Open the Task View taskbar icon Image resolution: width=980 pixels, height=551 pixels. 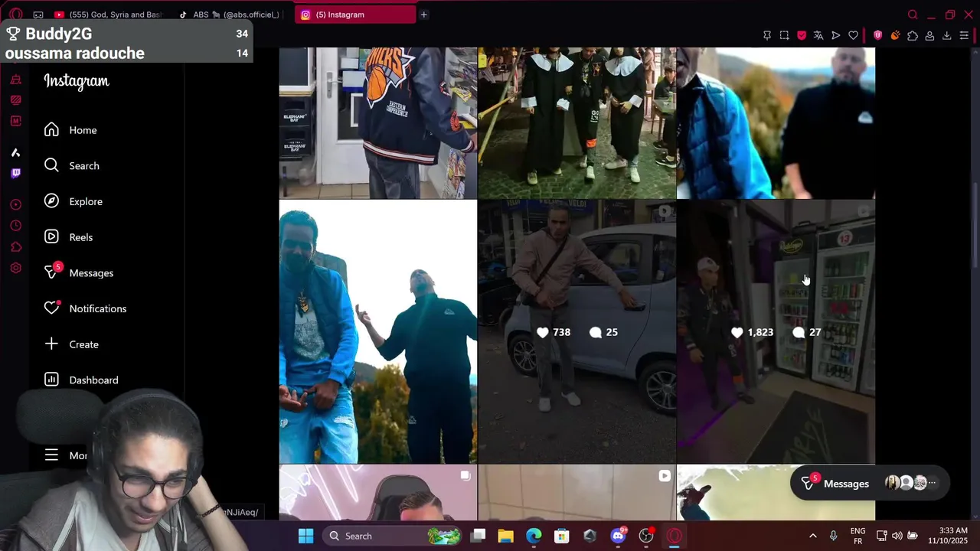(478, 536)
